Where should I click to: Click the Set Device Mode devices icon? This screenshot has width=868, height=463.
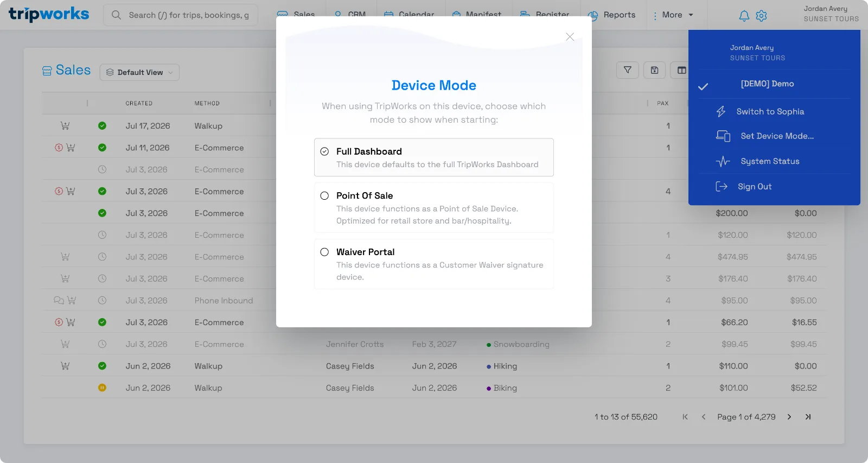pyautogui.click(x=723, y=136)
